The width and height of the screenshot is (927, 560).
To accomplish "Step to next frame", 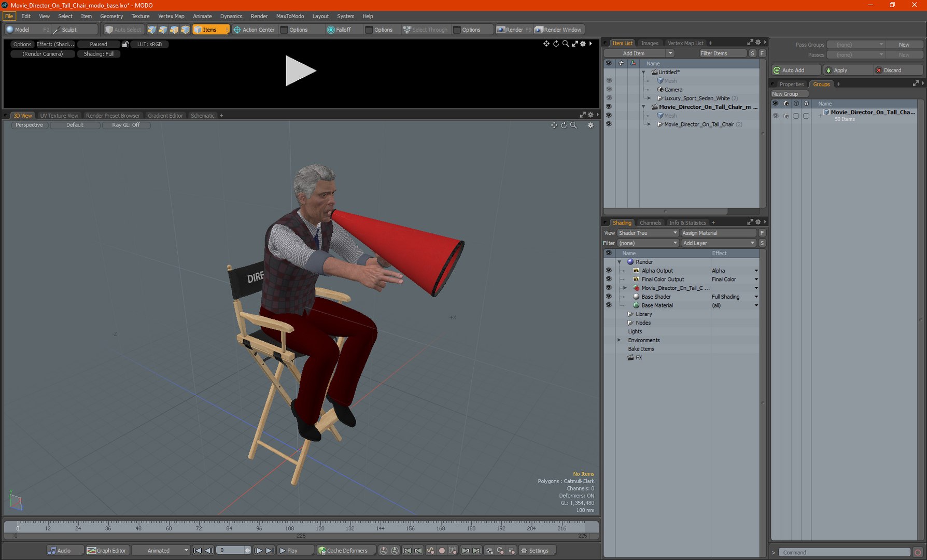I will (x=258, y=550).
